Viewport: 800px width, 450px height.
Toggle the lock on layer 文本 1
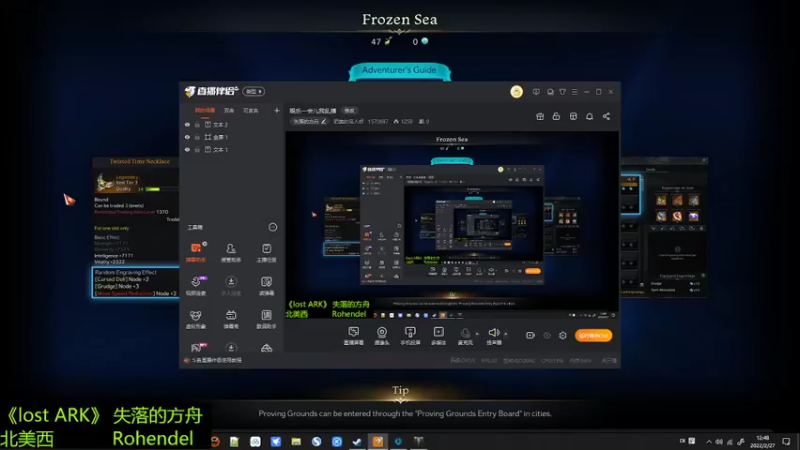click(197, 149)
